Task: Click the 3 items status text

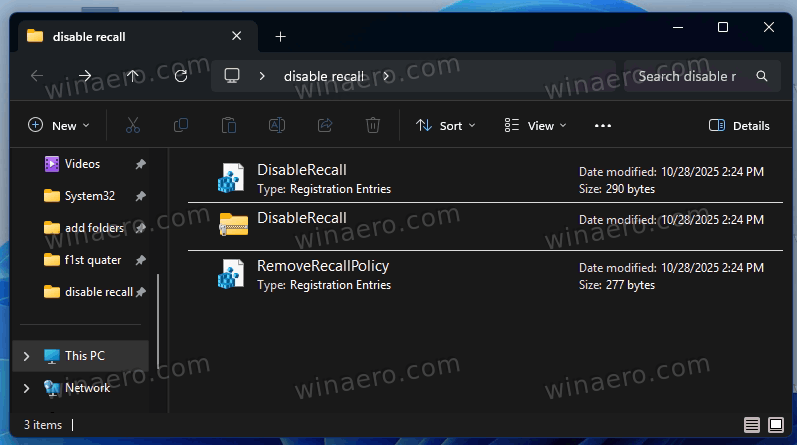Action: pyautogui.click(x=43, y=425)
